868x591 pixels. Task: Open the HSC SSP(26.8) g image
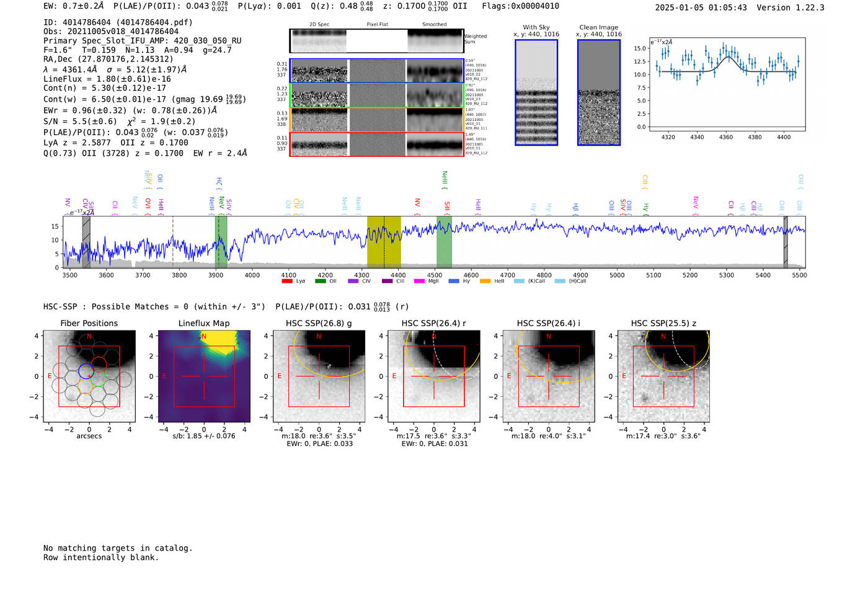point(319,376)
